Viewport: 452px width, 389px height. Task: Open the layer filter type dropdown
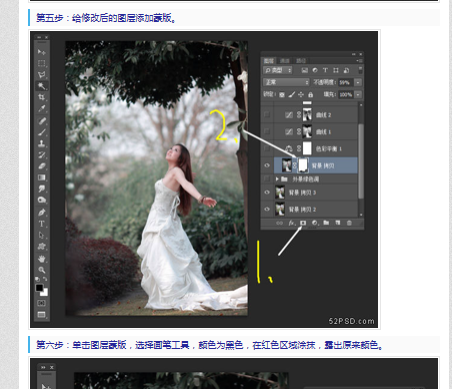coord(278,70)
